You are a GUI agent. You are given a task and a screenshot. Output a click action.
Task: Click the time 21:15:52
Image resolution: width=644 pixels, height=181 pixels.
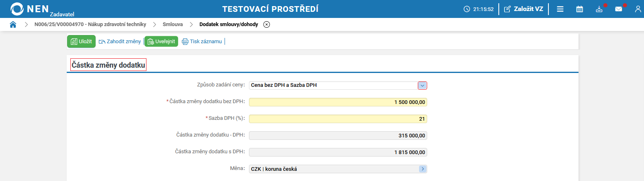click(x=483, y=9)
